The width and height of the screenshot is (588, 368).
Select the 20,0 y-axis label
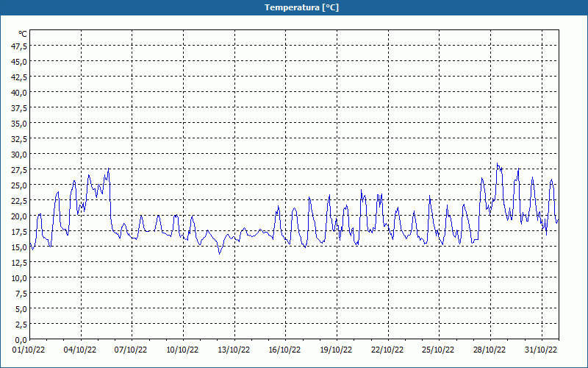pyautogui.click(x=20, y=216)
